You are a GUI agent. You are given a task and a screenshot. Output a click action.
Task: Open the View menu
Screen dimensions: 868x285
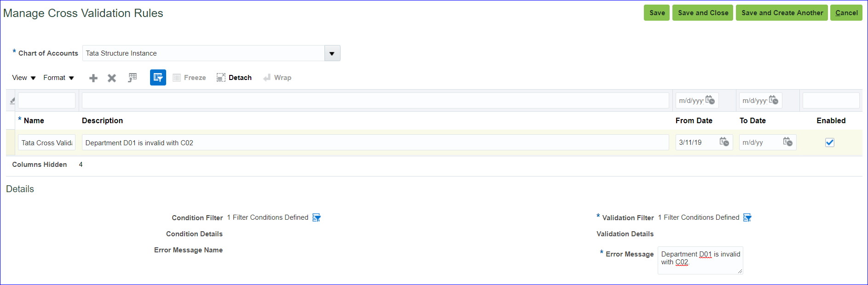(24, 78)
